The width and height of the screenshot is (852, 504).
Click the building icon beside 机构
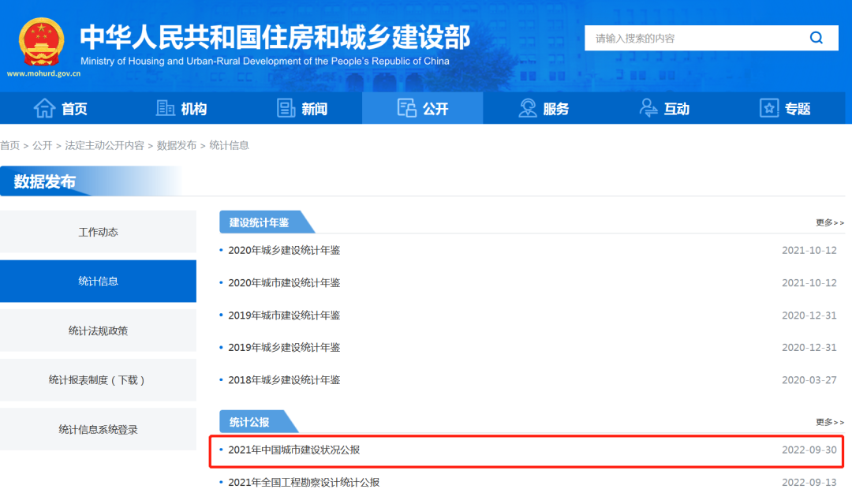point(166,109)
